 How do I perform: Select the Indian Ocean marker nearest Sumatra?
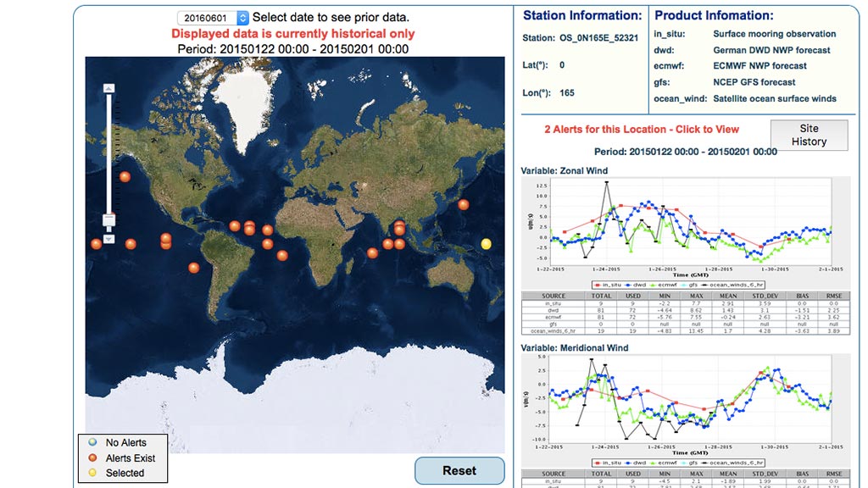click(400, 244)
